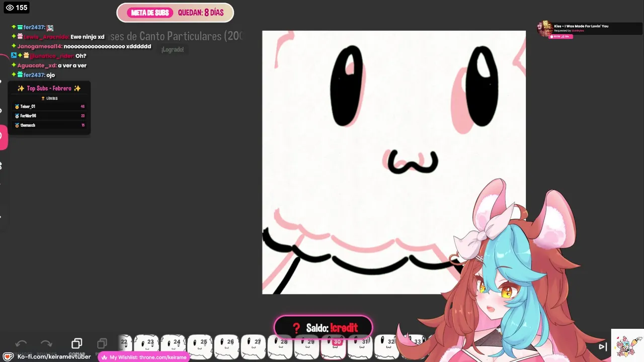Viewport: 644px width, 362px height.
Task: Select the highlighted frame 30 thumbnail
Action: tap(334, 348)
